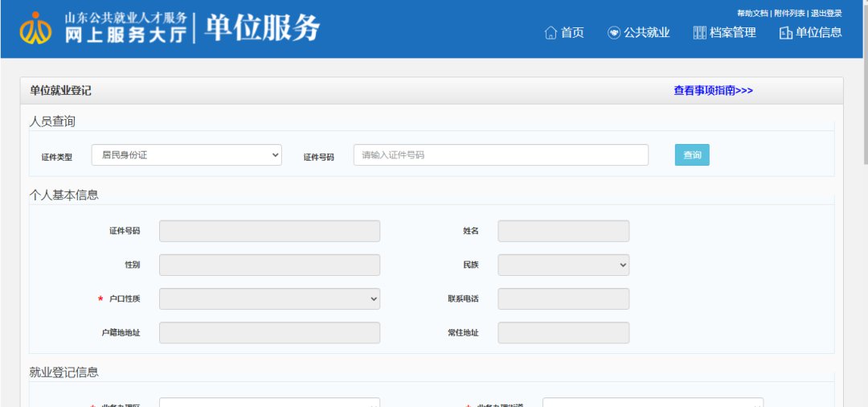Open the 附件列表 link
This screenshot has width=868, height=407.
click(x=789, y=14)
